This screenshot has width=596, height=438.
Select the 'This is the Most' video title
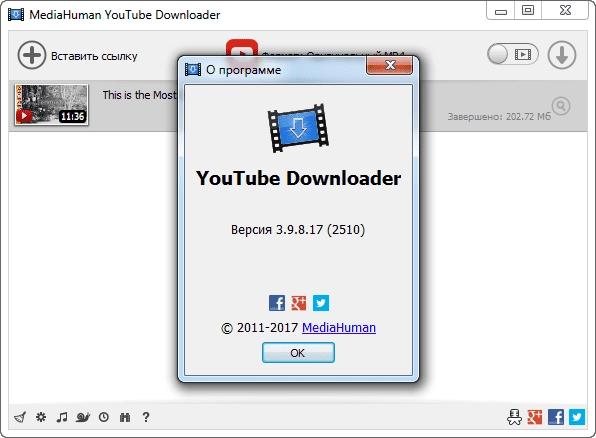(x=139, y=95)
